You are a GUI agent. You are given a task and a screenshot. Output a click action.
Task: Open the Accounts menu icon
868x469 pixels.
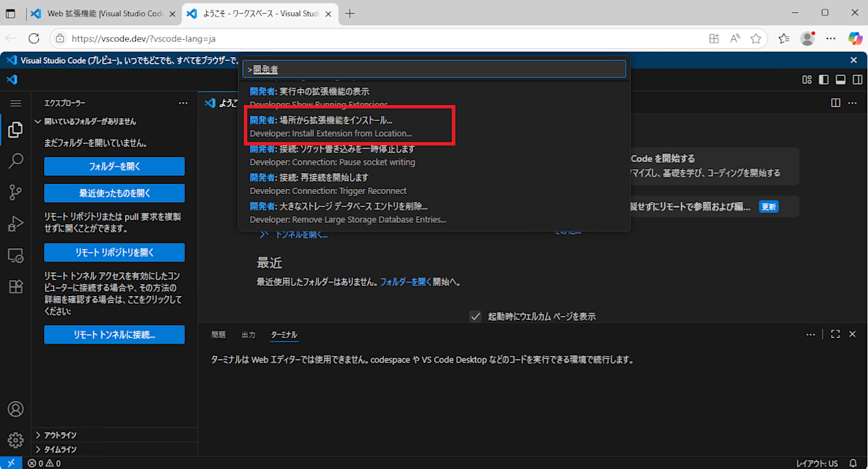pos(15,409)
